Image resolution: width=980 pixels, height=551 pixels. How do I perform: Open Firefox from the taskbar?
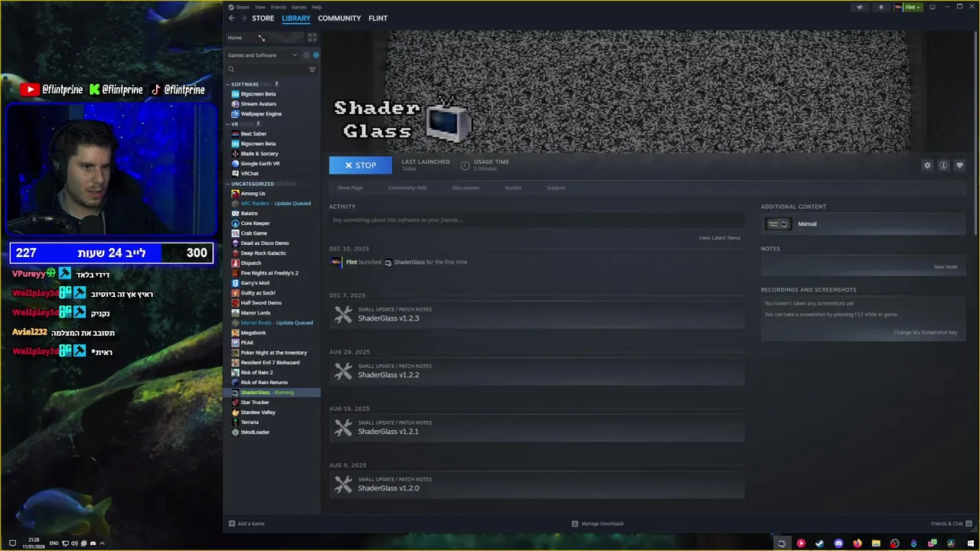857,543
